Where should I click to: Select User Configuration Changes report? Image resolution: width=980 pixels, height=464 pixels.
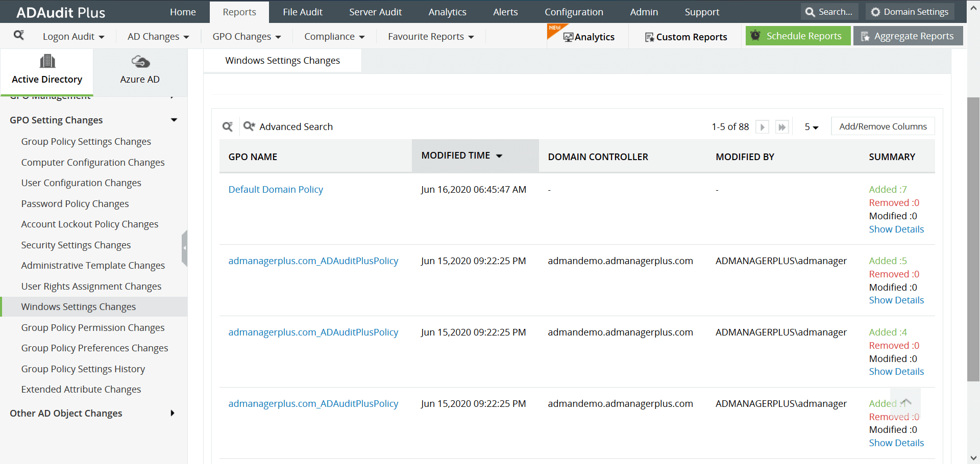click(81, 183)
